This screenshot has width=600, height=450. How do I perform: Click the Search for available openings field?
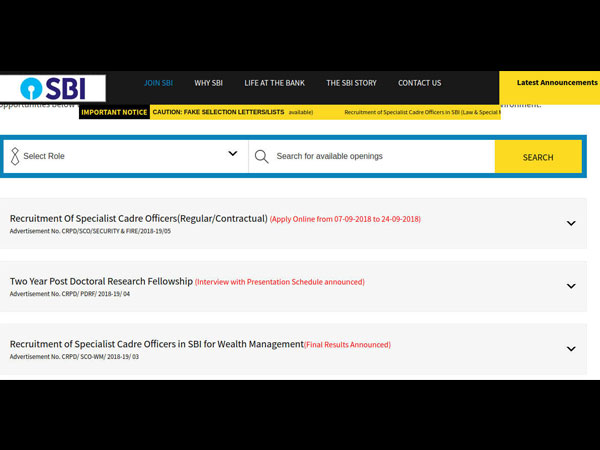click(x=372, y=156)
